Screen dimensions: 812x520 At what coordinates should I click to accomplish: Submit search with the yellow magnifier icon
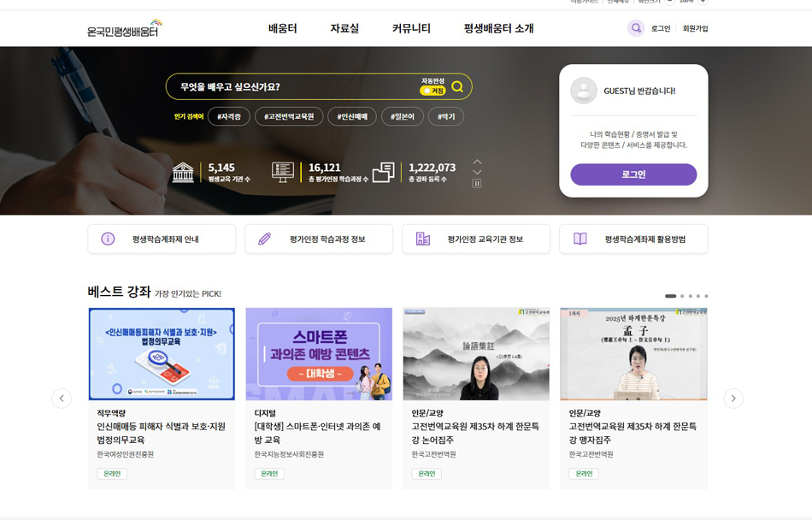click(457, 86)
